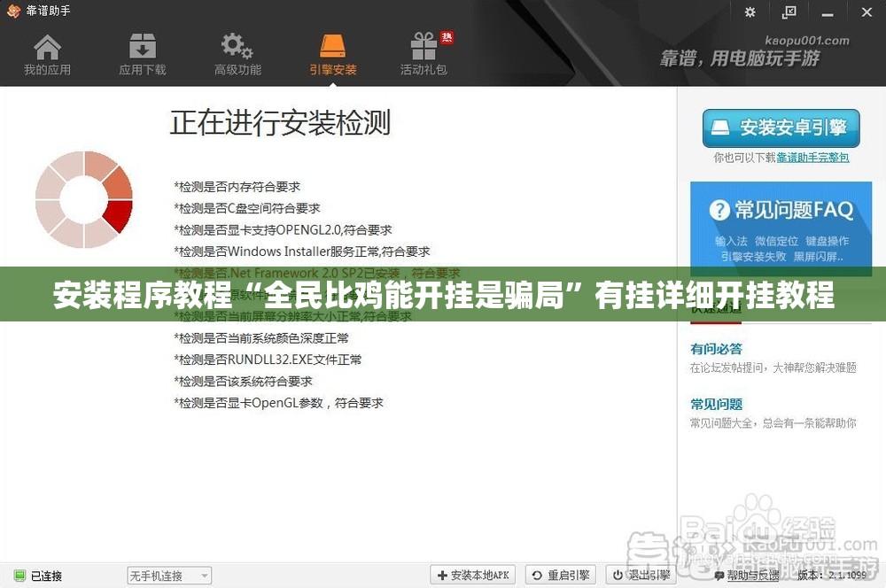Close the 靠谱助手 window
886x588 pixels.
[x=867, y=12]
